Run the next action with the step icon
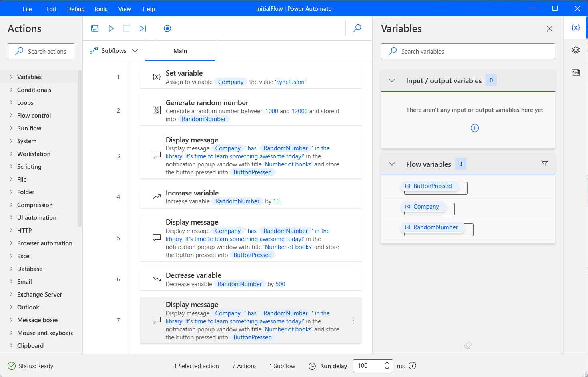 pyautogui.click(x=143, y=28)
